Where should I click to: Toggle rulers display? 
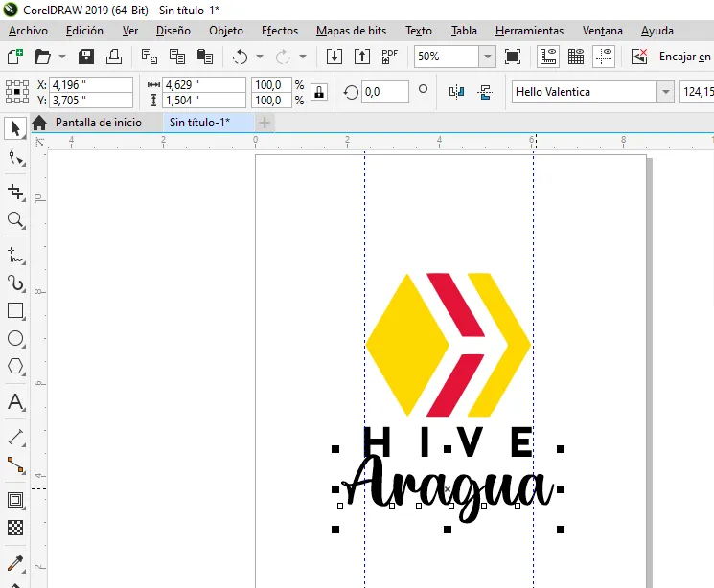(x=548, y=57)
